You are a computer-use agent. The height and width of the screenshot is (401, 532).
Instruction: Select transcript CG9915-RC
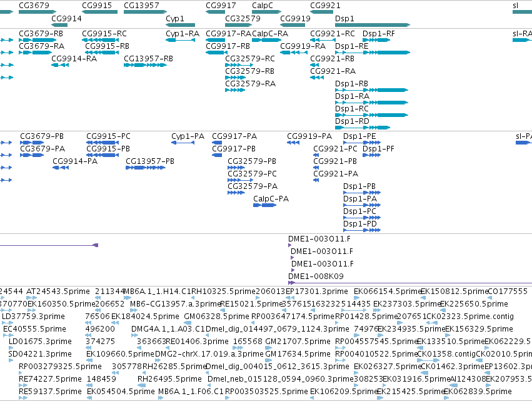pos(100,40)
